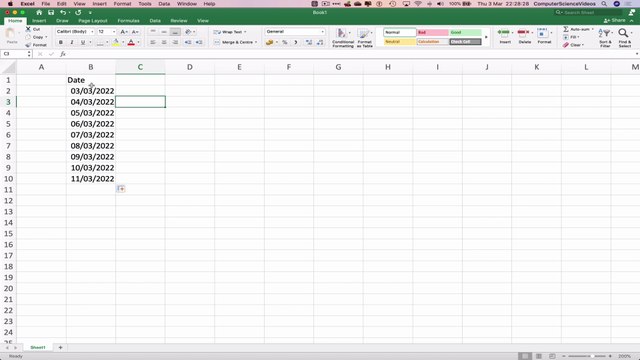Screen dimensions: 640x360
Task: Open the General number format dropdown
Action: (322, 32)
